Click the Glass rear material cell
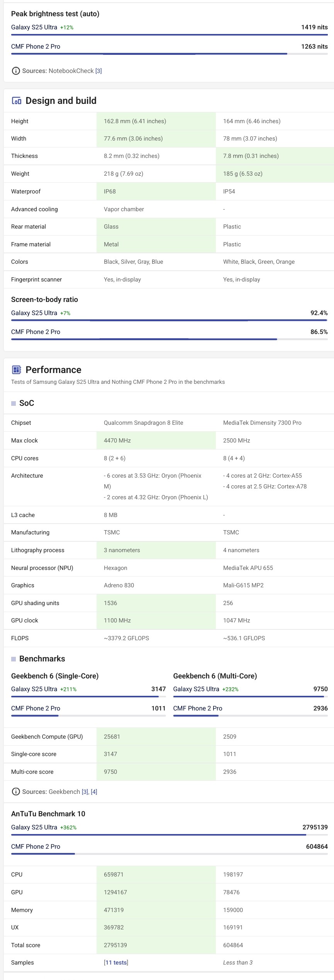Image resolution: width=334 pixels, height=980 pixels. [x=156, y=227]
